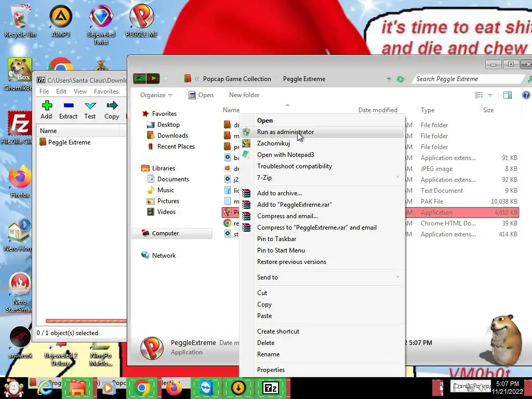
Task: Open TeamViewer from the taskbar
Action: 206,388
